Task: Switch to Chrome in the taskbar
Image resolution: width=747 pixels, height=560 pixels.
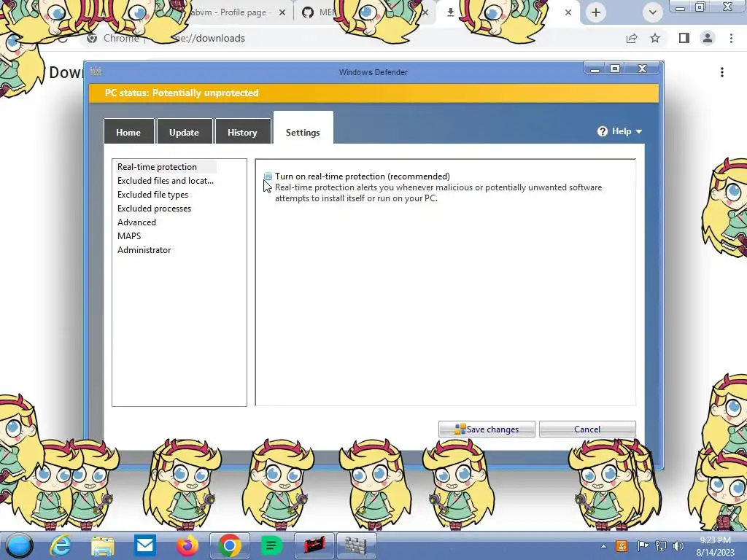Action: (229, 545)
